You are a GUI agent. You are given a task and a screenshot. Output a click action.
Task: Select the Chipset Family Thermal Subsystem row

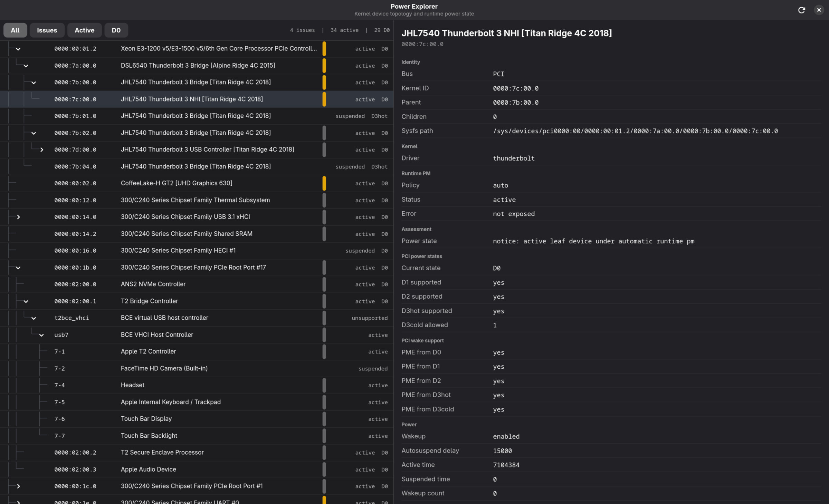tap(197, 200)
